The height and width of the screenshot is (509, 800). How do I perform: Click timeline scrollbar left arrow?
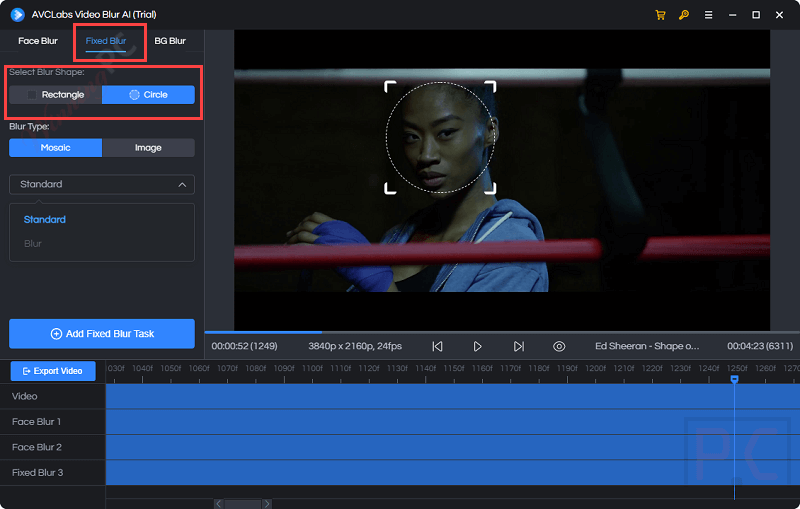pyautogui.click(x=219, y=504)
